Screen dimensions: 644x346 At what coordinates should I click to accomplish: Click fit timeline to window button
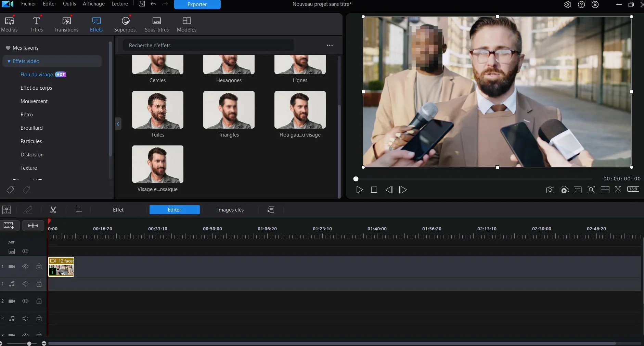pos(33,226)
